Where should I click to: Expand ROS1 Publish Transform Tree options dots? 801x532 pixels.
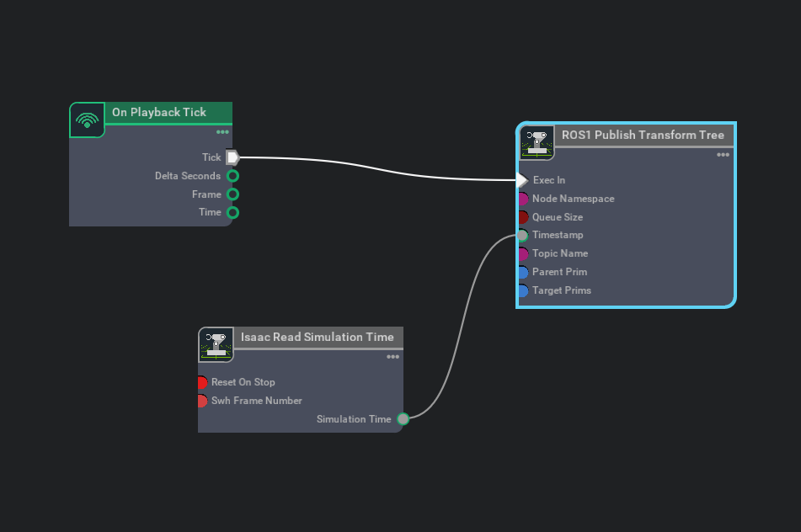click(x=723, y=155)
